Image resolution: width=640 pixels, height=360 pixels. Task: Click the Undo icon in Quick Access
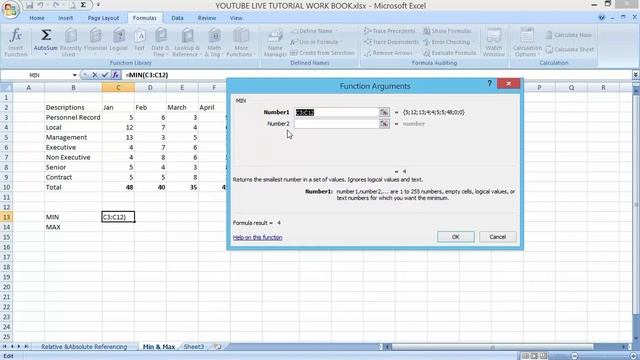coord(41,5)
